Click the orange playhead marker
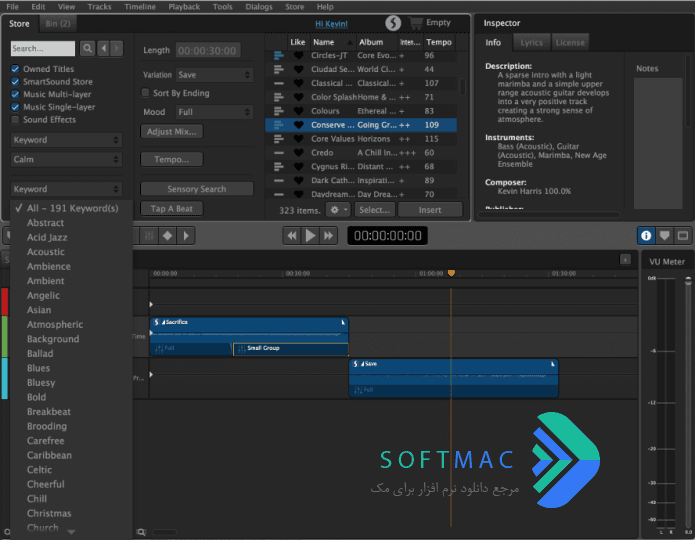 click(x=451, y=273)
